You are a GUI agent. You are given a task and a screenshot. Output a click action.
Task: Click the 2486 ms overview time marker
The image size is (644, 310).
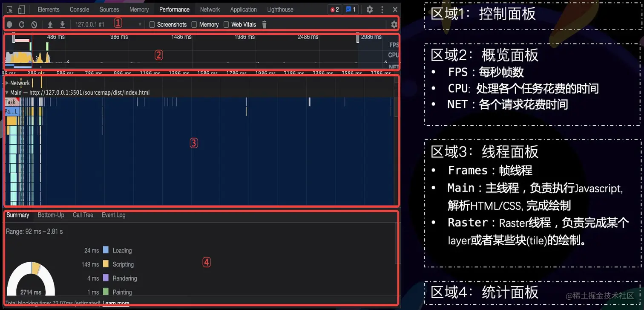(x=308, y=37)
